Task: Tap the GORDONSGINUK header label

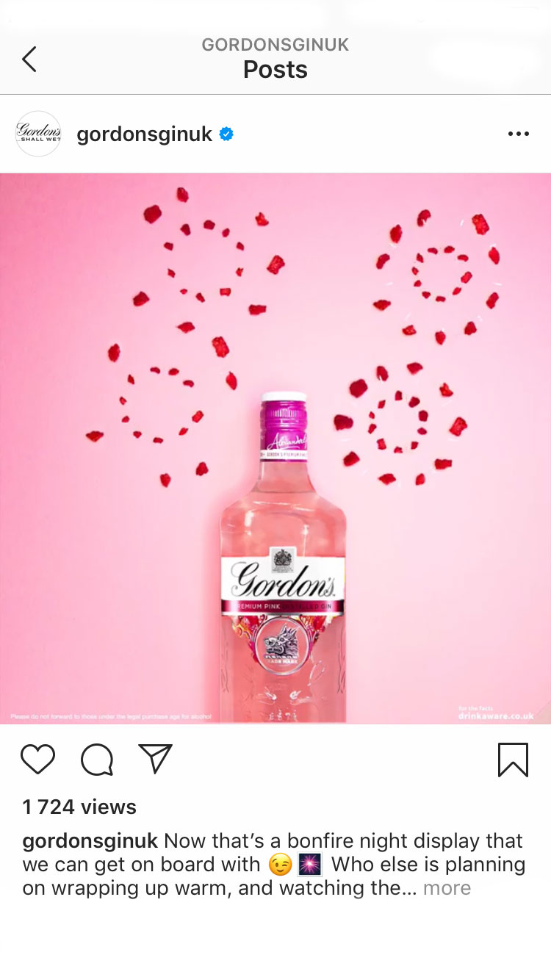Action: coord(275,45)
